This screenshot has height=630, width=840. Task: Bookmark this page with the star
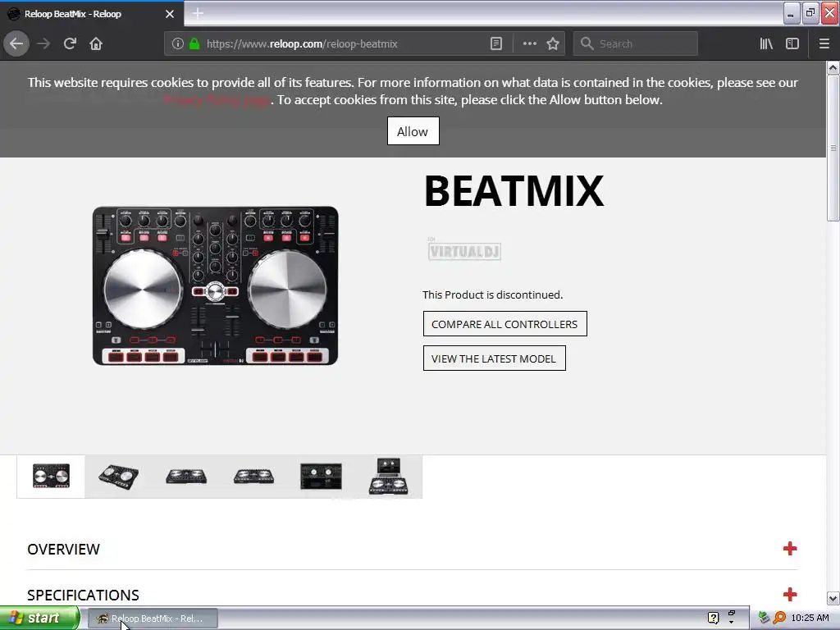pyautogui.click(x=553, y=44)
